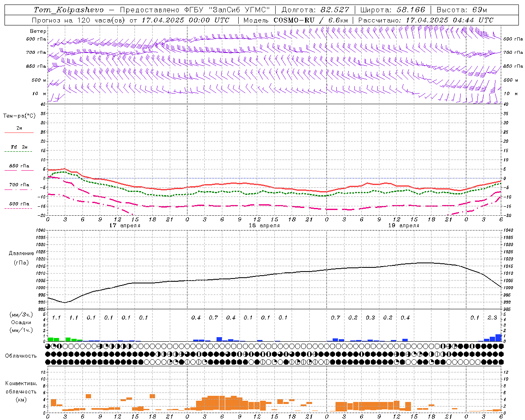The height and width of the screenshot is (420, 525).
Task: Click the "(мм/1ч.)" hourly precipitation label
Action: tap(21, 330)
